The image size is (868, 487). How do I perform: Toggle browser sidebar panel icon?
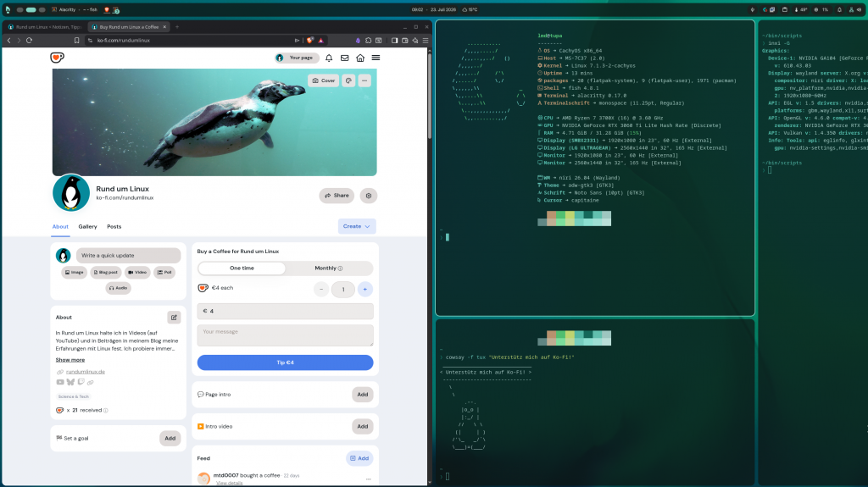point(395,41)
